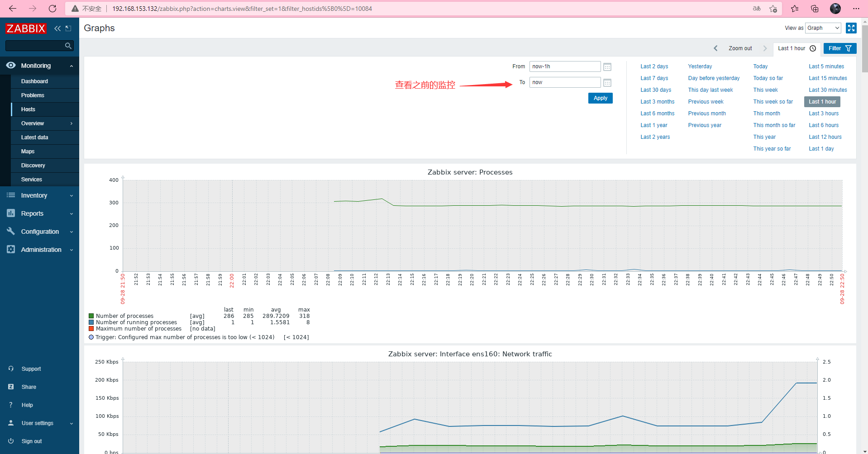Click the Administration gear icon

[11, 249]
